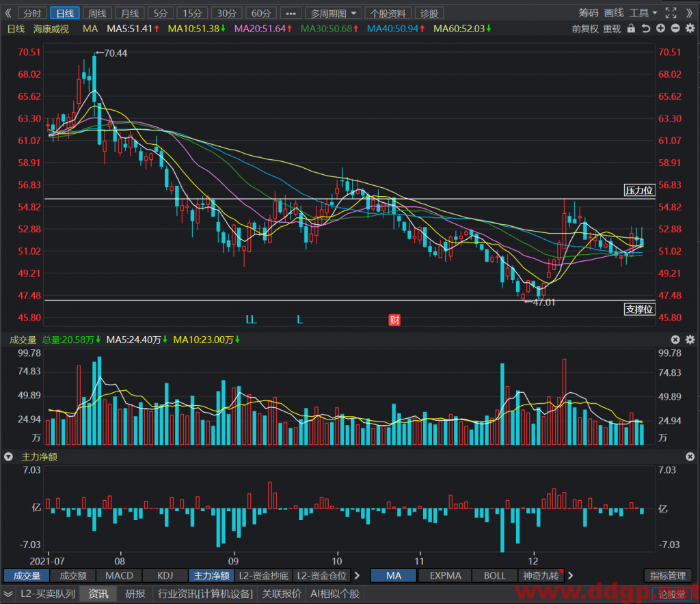Click 海康威视 stock name
This screenshot has width=700, height=604.
tap(51, 29)
